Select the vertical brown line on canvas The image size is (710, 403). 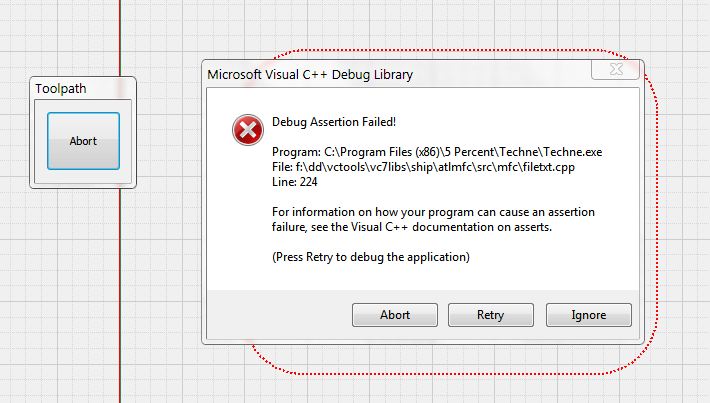coord(120,300)
